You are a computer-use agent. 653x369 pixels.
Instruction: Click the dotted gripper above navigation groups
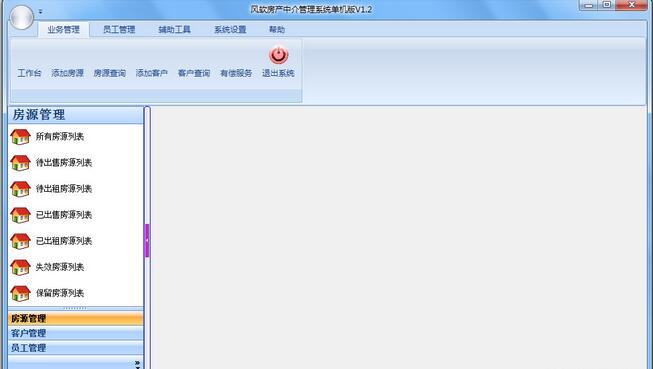tap(75, 309)
